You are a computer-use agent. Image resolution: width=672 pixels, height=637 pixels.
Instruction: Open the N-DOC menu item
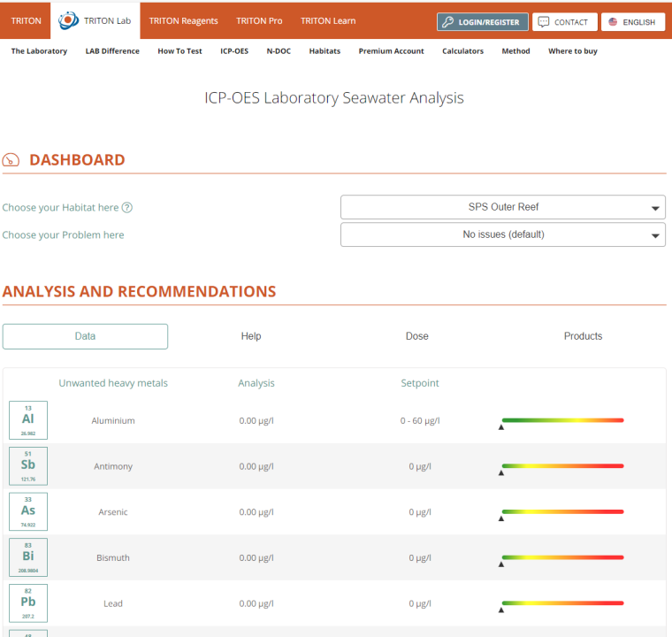[x=279, y=51]
